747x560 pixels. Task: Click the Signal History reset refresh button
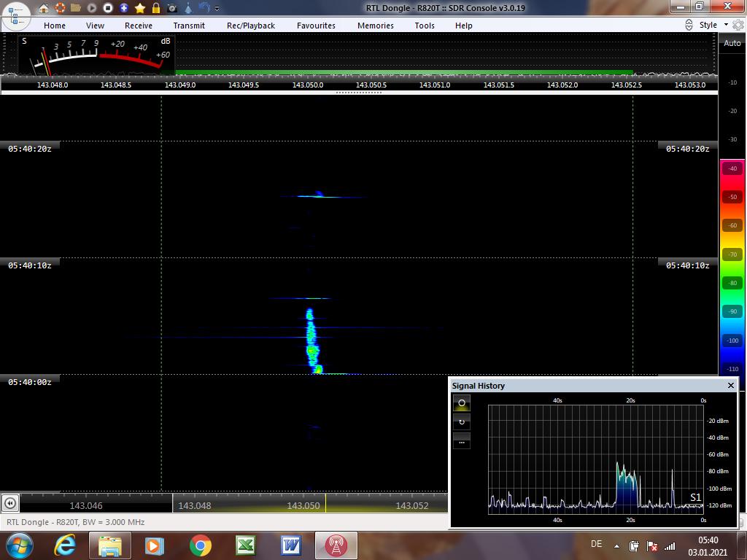[462, 422]
